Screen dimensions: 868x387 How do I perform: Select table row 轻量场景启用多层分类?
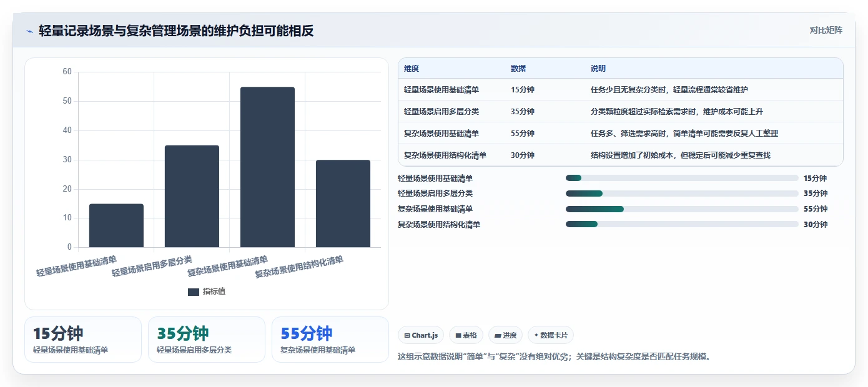tap(620, 111)
